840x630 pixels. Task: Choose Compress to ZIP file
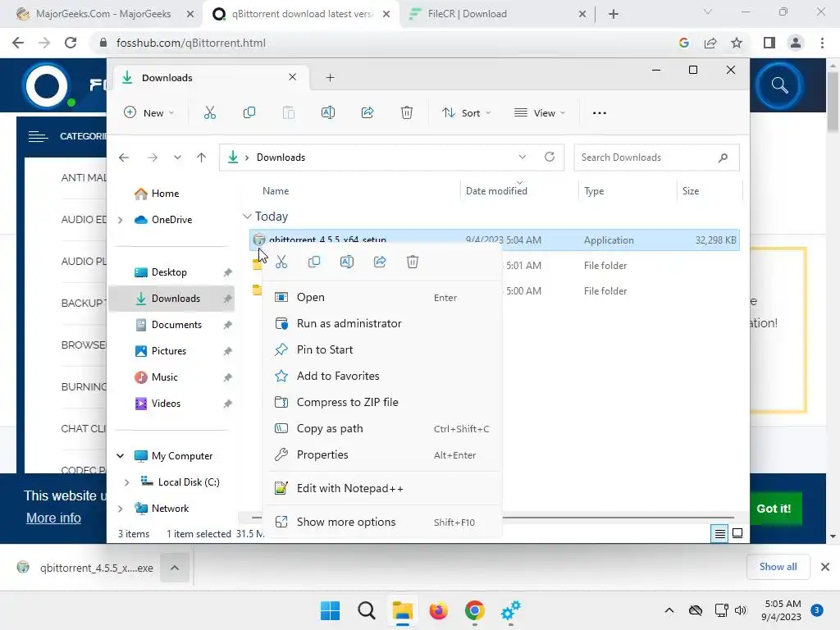pyautogui.click(x=382, y=402)
